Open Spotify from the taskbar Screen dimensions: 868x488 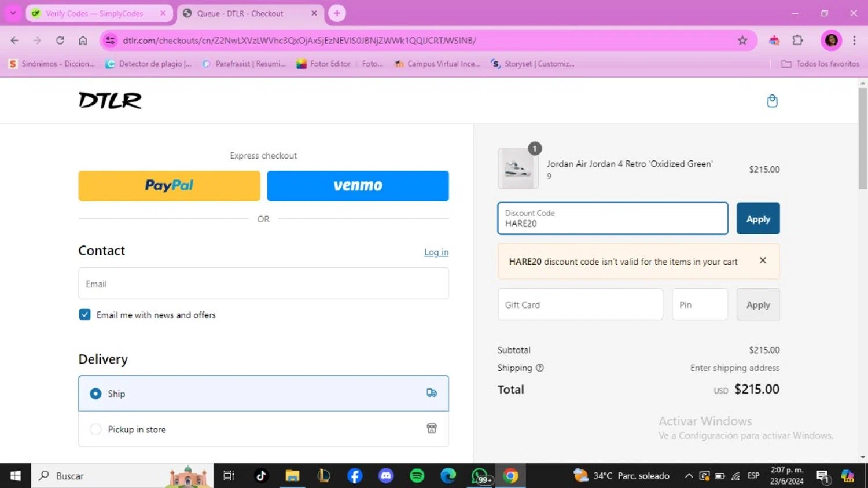pyautogui.click(x=417, y=476)
